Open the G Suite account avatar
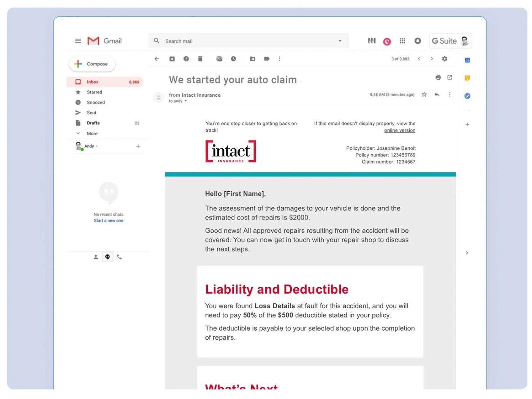This screenshot has width=532, height=399. (x=464, y=41)
